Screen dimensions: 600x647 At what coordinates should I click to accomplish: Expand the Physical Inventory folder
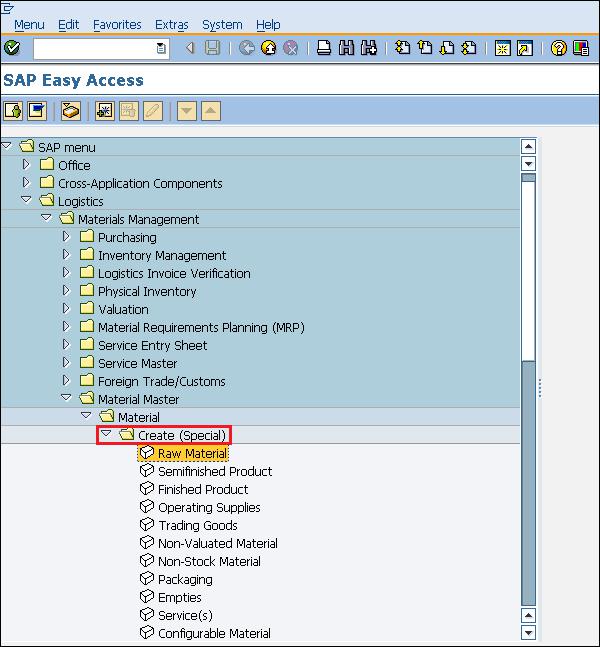point(66,290)
